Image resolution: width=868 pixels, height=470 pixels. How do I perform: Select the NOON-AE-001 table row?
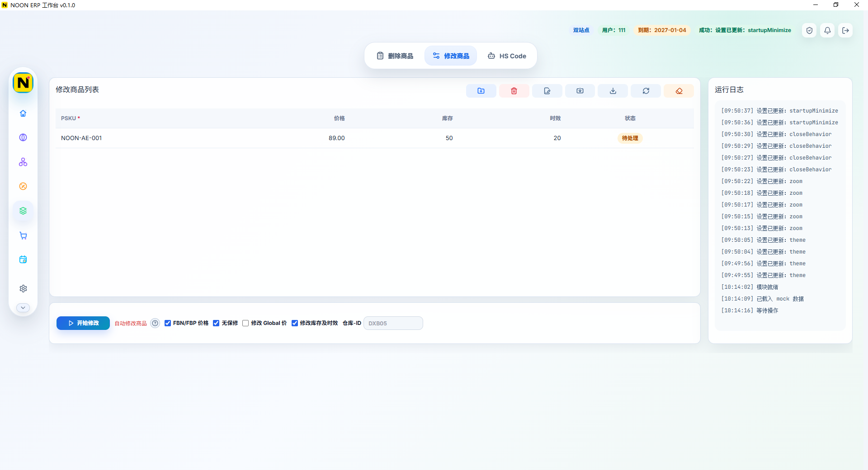tap(374, 138)
